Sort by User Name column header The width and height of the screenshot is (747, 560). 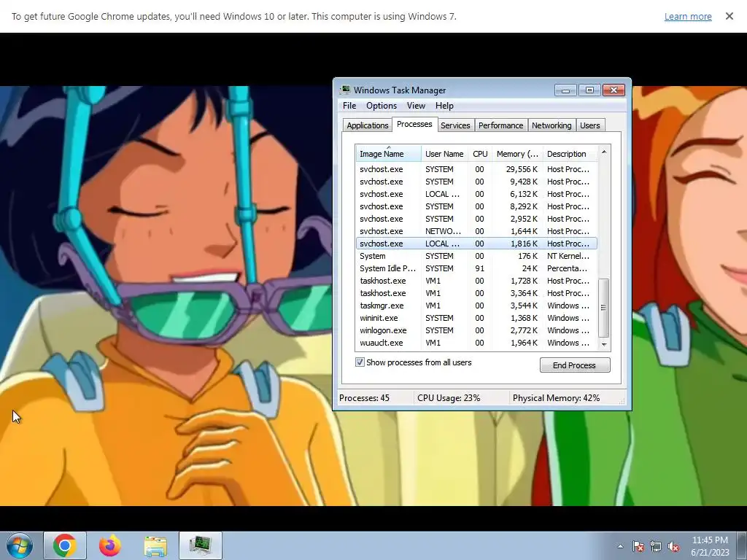coord(444,154)
